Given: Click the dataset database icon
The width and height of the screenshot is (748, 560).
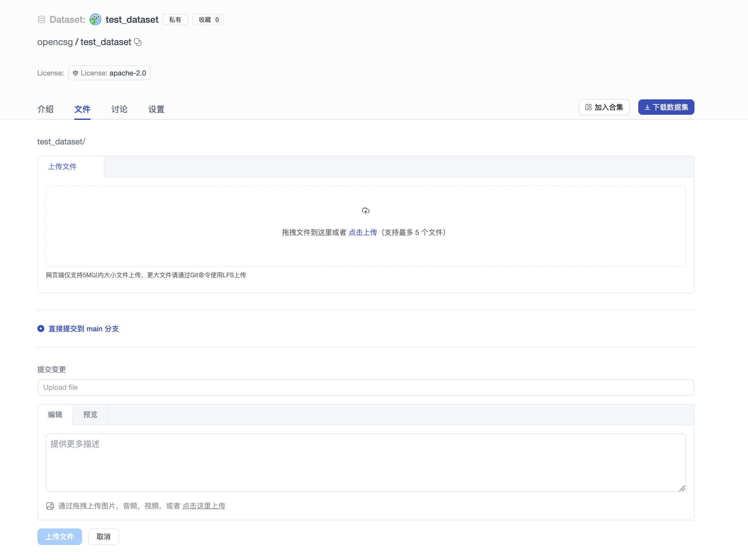Looking at the screenshot, I should [42, 20].
